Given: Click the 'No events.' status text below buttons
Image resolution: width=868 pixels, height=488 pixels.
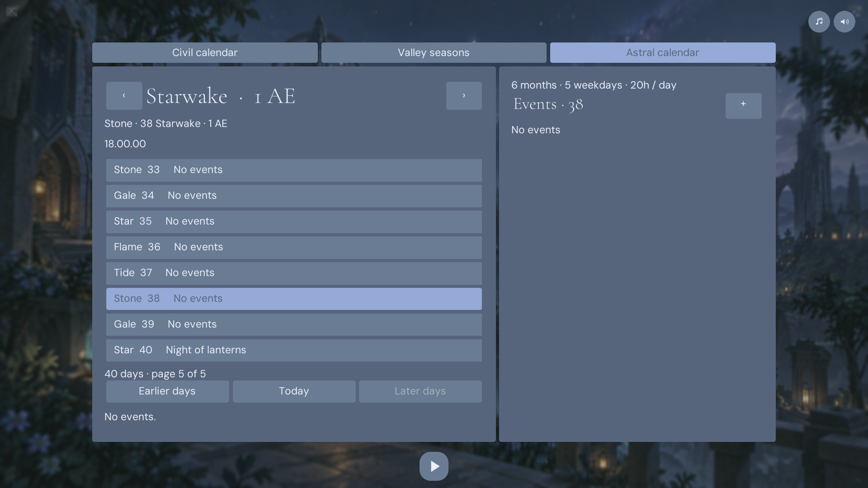Looking at the screenshot, I should [130, 417].
